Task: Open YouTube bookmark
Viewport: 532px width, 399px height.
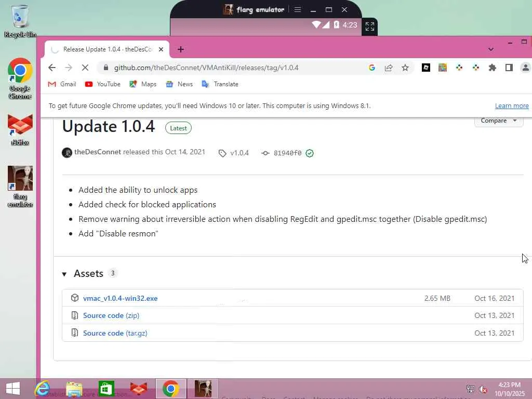Action: [x=102, y=84]
